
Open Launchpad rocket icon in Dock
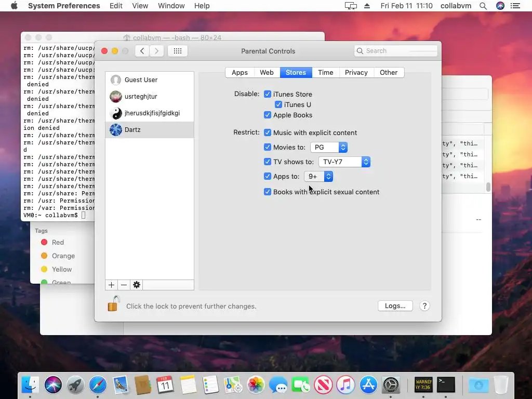point(75,385)
